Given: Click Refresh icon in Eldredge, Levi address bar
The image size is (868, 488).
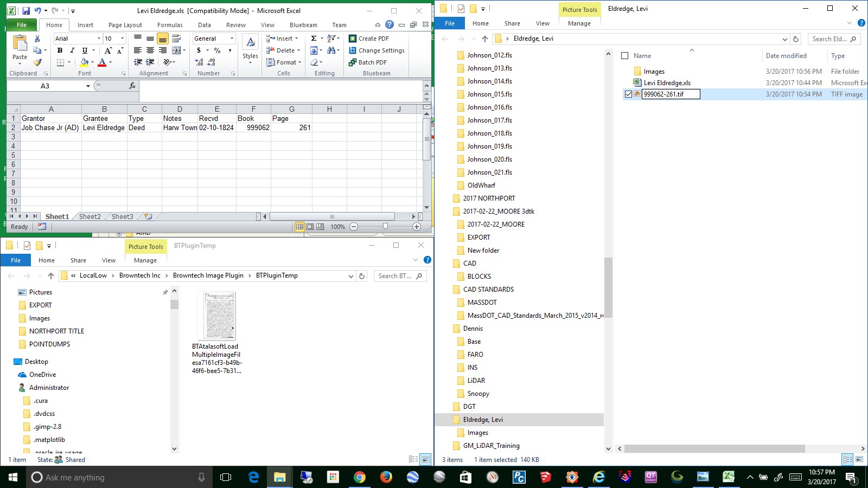Looking at the screenshot, I should coord(796,39).
